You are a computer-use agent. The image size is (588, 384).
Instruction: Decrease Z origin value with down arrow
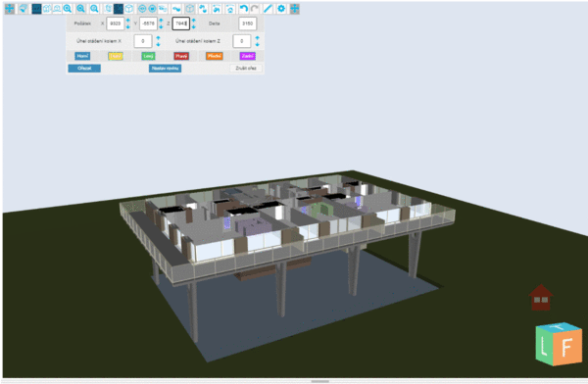[193, 26]
